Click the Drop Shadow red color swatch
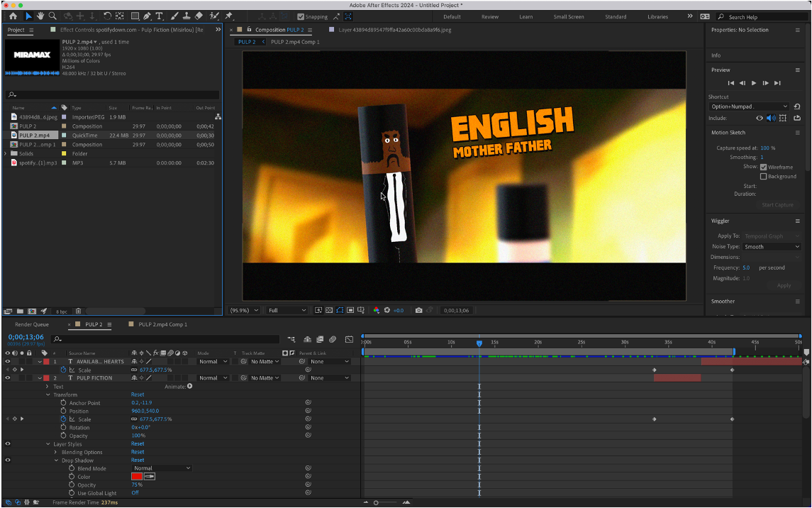Viewport: 812px width, 508px height. pyautogui.click(x=137, y=476)
